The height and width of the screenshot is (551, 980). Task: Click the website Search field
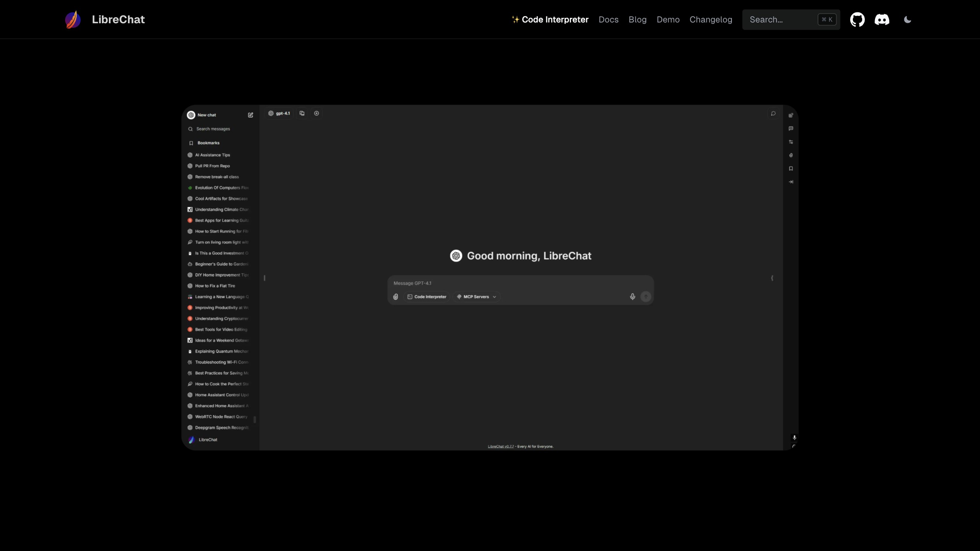click(781, 20)
